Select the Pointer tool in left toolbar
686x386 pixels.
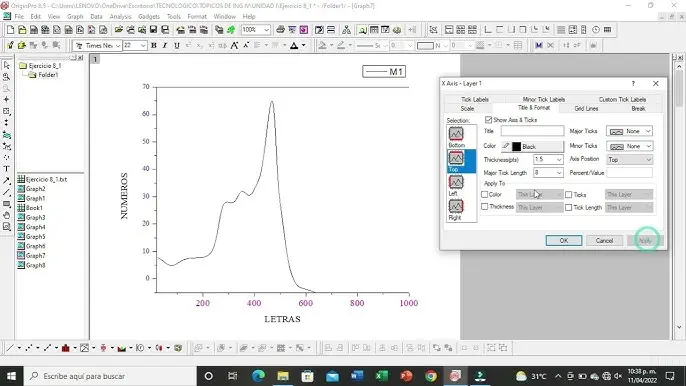[x=7, y=65]
